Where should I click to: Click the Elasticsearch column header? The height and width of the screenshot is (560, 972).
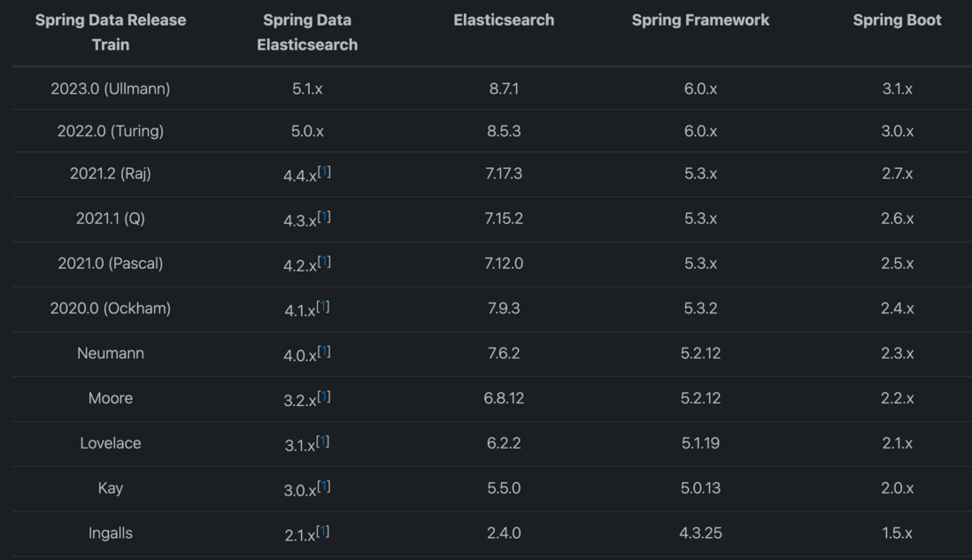click(x=504, y=19)
